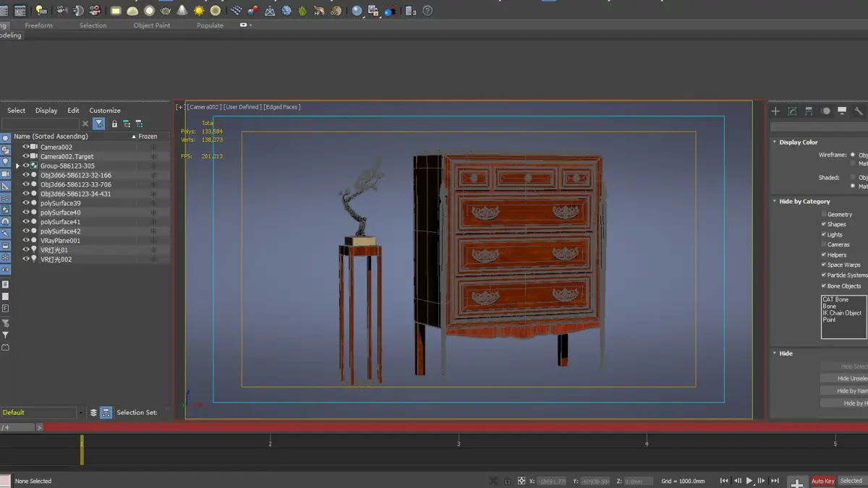868x488 pixels.
Task: Hide the polySurface39 object via eye icon
Action: click(26, 203)
